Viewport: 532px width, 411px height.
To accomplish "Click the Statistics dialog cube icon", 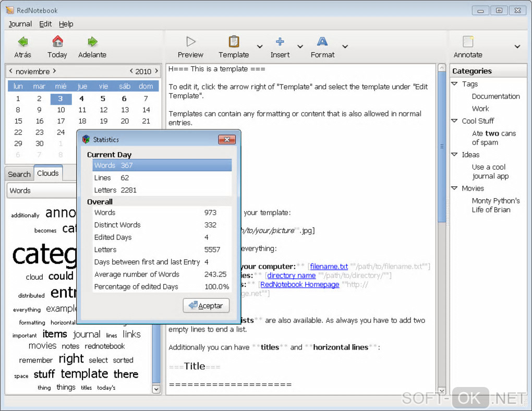I will tap(86, 139).
